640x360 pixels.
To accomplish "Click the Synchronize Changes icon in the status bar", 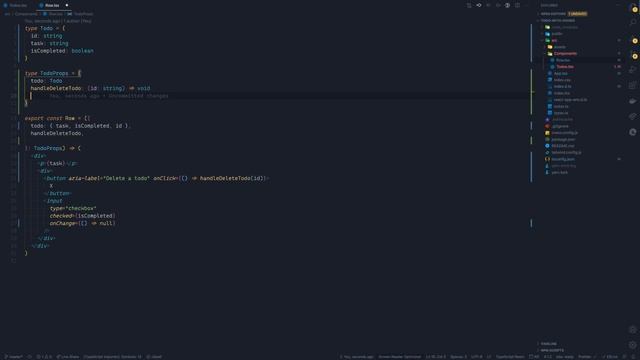I will pyautogui.click(x=29, y=357).
